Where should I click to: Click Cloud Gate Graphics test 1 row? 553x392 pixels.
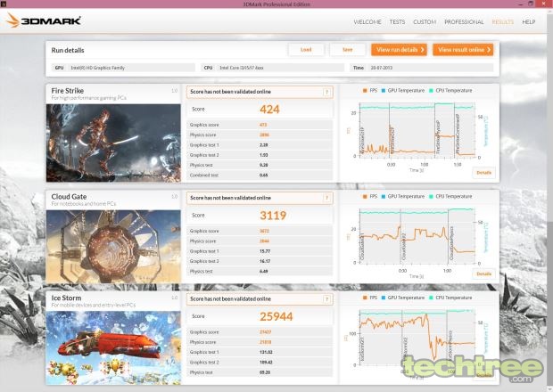260,251
